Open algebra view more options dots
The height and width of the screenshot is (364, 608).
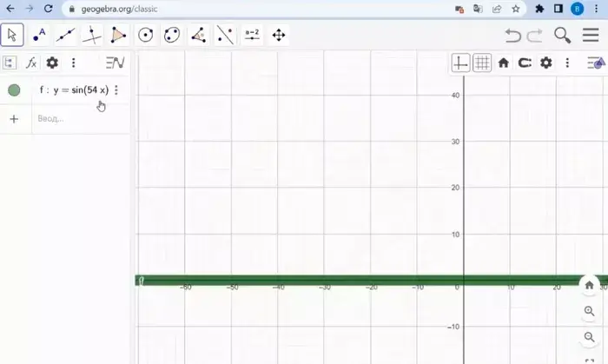(73, 63)
